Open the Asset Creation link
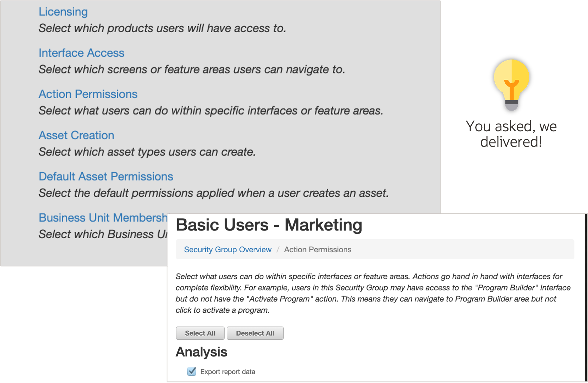 [x=76, y=135]
